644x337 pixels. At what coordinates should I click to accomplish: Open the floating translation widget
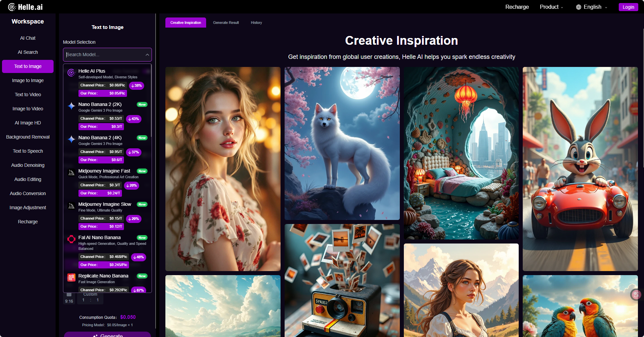point(636,294)
